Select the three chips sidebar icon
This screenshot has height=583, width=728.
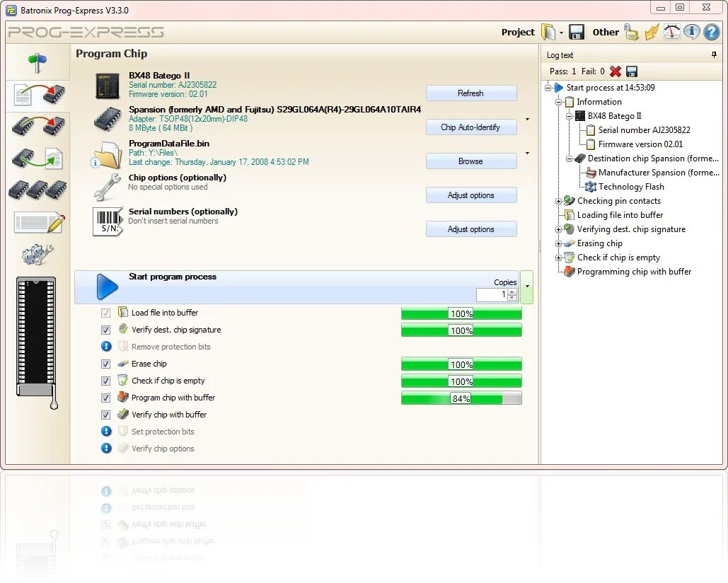[x=37, y=189]
